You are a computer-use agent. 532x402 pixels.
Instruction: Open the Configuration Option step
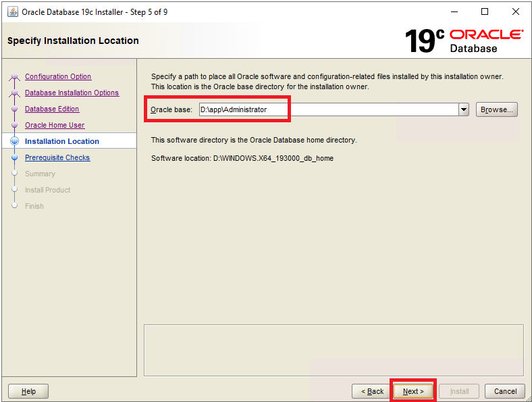tap(58, 76)
